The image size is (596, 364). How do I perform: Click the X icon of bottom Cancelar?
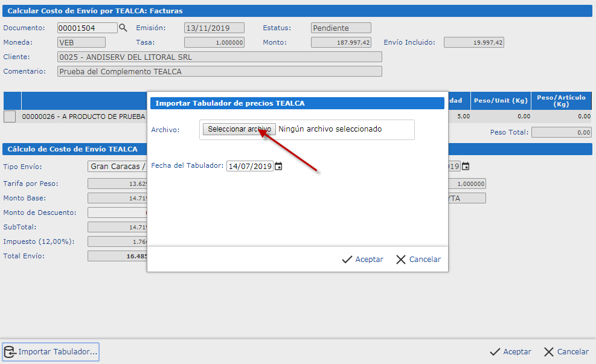(x=549, y=352)
